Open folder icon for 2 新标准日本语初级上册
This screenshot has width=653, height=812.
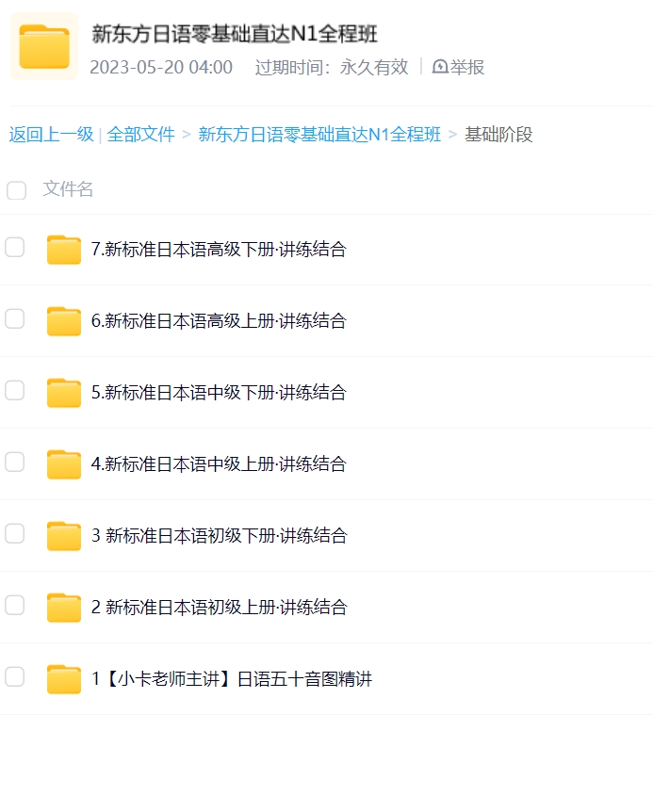point(64,608)
